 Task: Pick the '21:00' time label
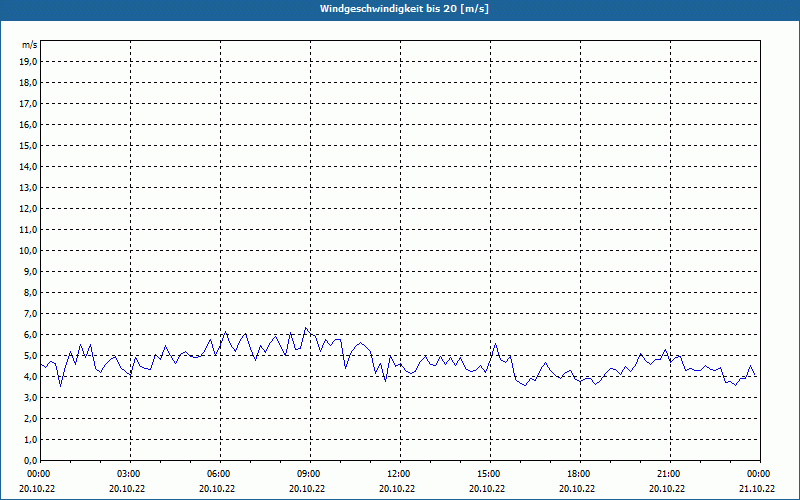tap(670, 474)
